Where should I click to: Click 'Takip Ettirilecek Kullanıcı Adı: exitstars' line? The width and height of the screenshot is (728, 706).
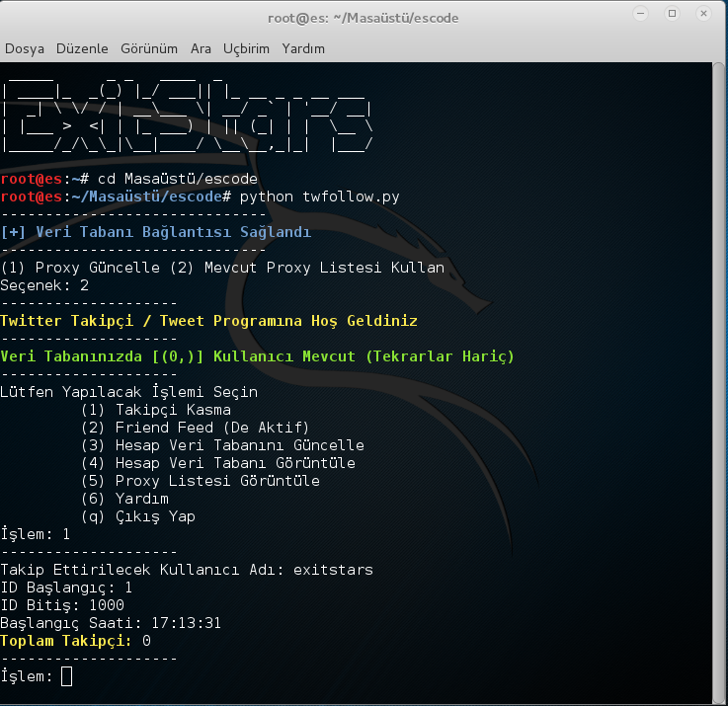point(187,570)
